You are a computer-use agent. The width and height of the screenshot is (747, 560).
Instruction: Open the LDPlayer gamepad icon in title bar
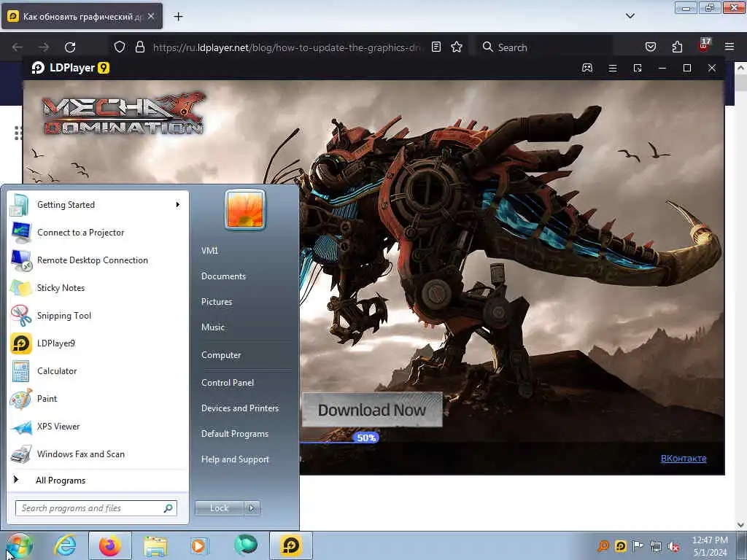[587, 68]
